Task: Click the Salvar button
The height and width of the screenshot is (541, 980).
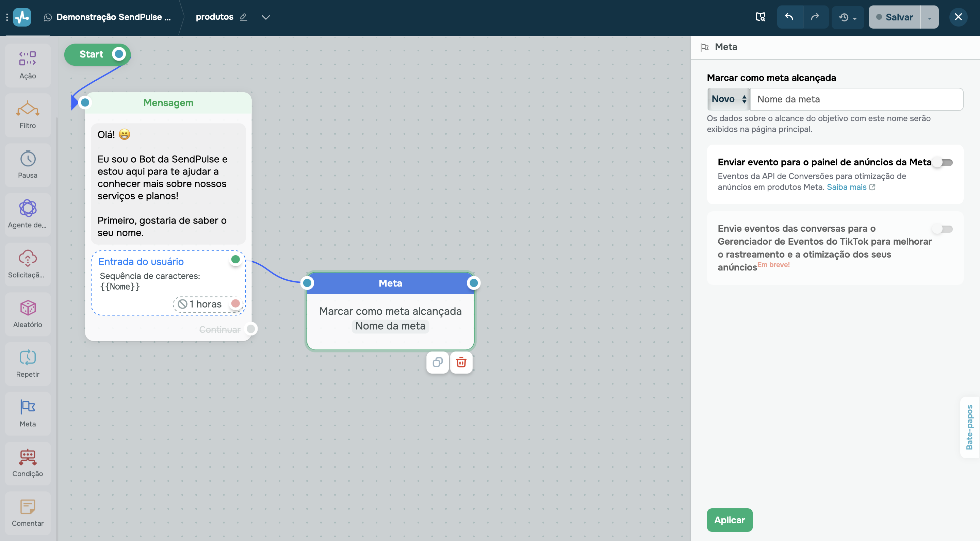Action: pos(894,17)
